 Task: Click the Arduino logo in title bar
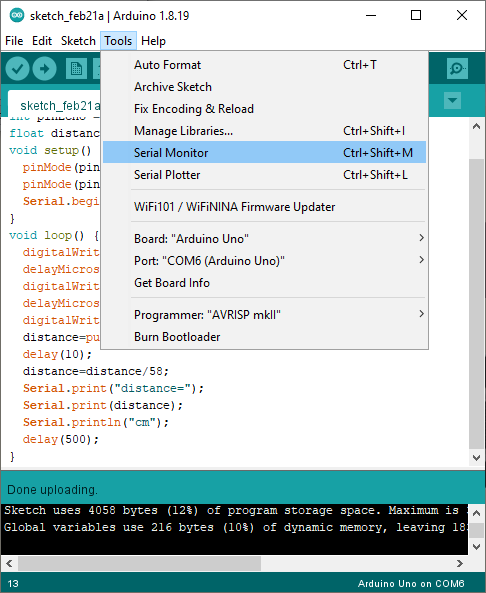point(17,16)
